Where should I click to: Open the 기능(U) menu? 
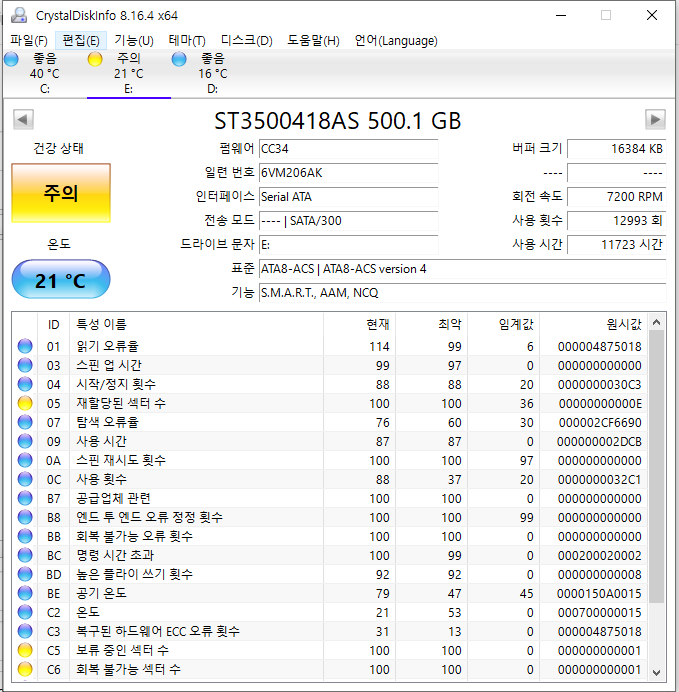(134, 41)
